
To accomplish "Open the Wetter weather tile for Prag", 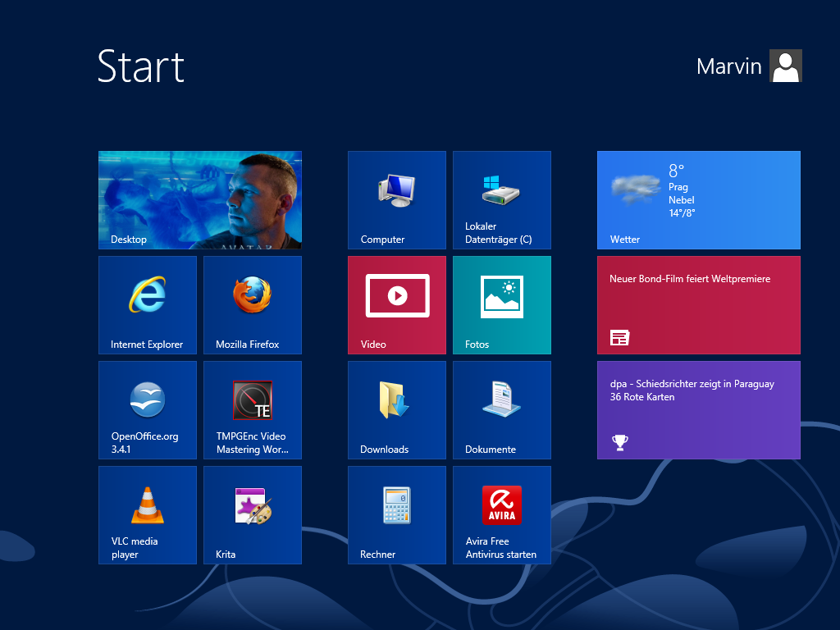I will tap(699, 200).
